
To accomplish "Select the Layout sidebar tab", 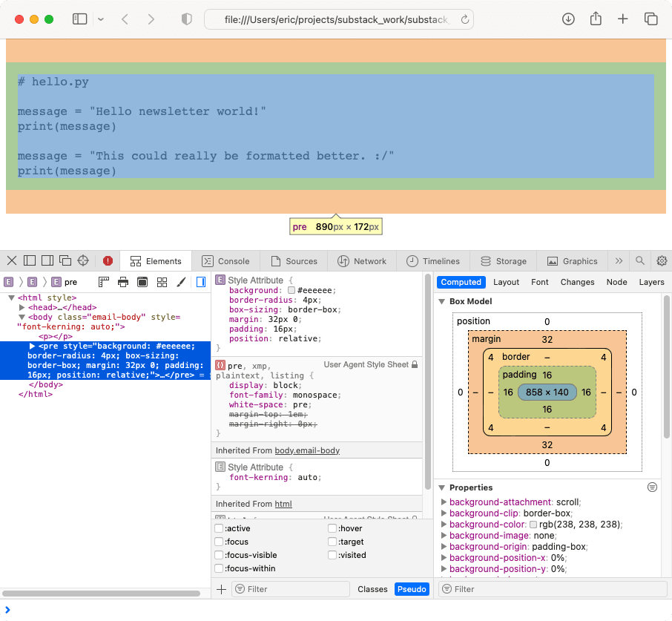I will tap(506, 282).
